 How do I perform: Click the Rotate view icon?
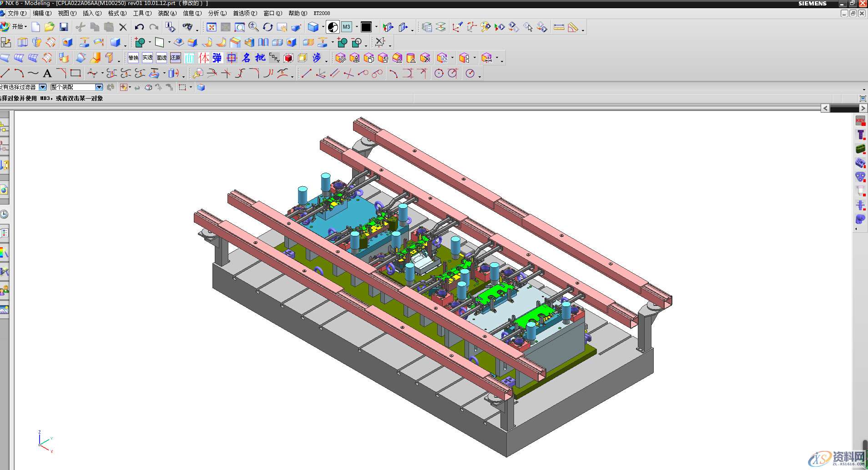[268, 27]
